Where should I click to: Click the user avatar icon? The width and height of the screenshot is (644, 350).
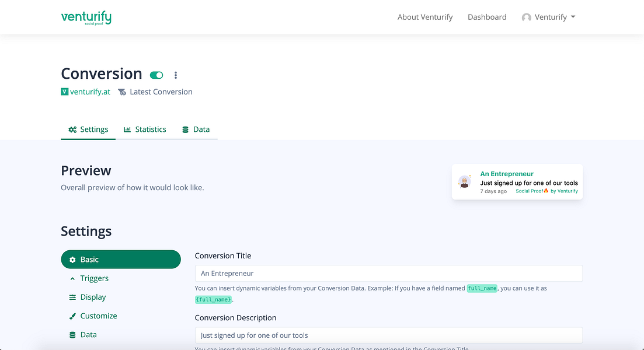coord(526,17)
